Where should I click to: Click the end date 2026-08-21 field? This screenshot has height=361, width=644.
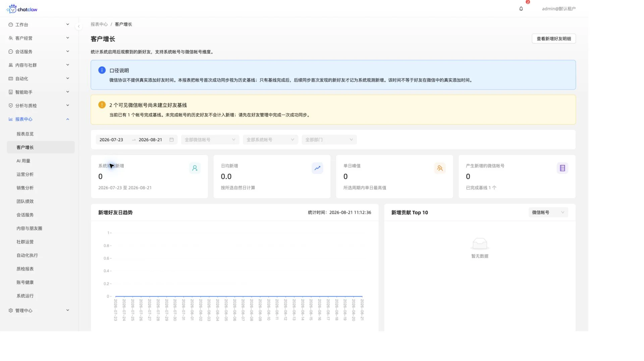pyautogui.click(x=150, y=140)
